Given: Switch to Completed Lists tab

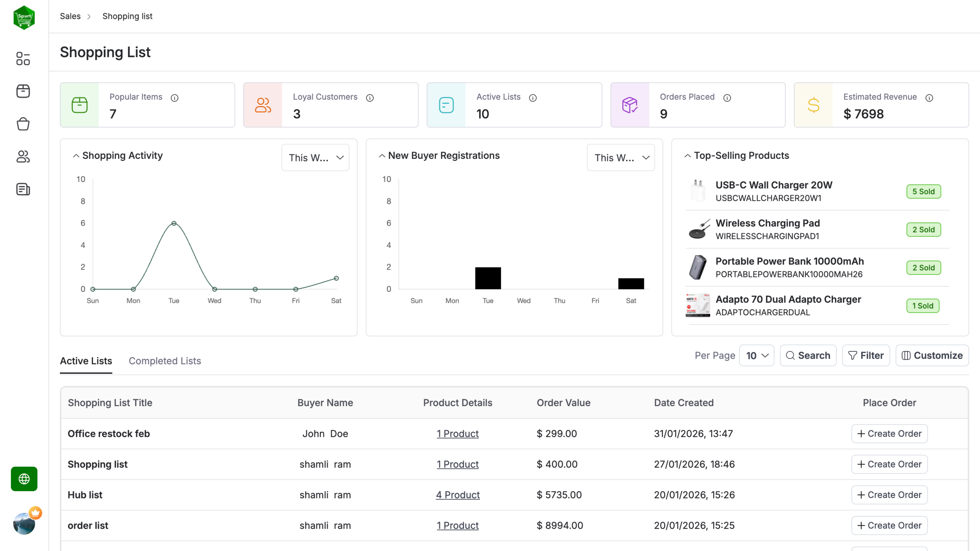Looking at the screenshot, I should [165, 361].
